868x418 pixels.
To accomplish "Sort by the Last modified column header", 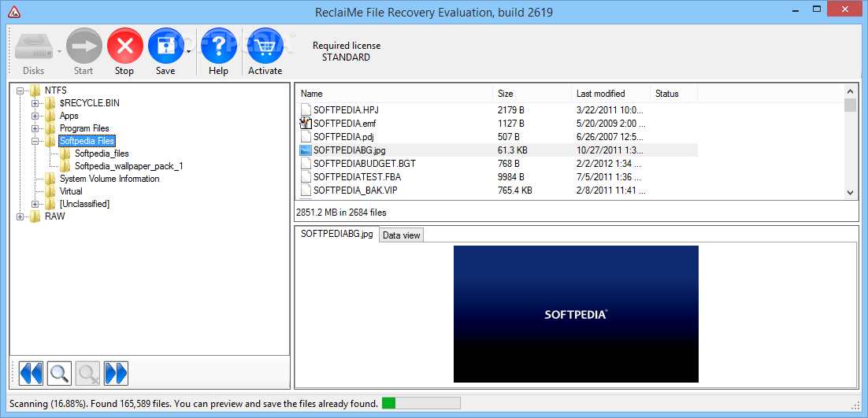I will click(x=610, y=94).
